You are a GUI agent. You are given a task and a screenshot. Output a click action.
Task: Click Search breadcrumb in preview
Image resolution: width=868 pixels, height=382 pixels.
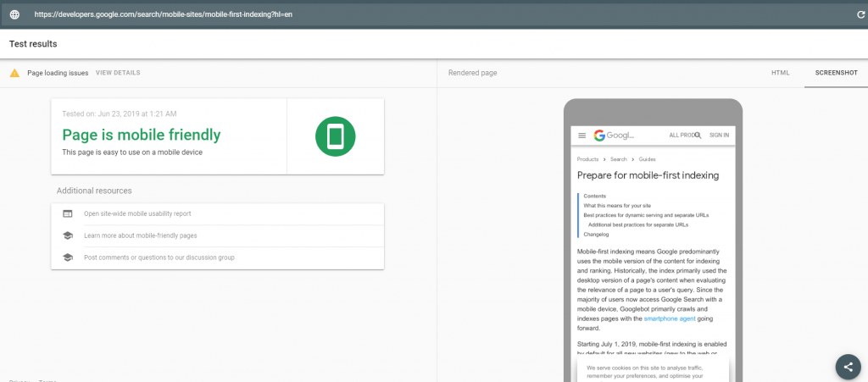pos(618,159)
